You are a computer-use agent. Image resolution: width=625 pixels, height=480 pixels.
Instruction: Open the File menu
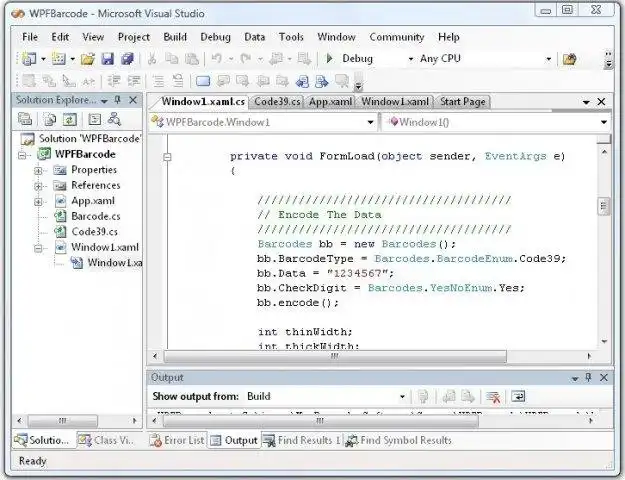click(x=30, y=37)
